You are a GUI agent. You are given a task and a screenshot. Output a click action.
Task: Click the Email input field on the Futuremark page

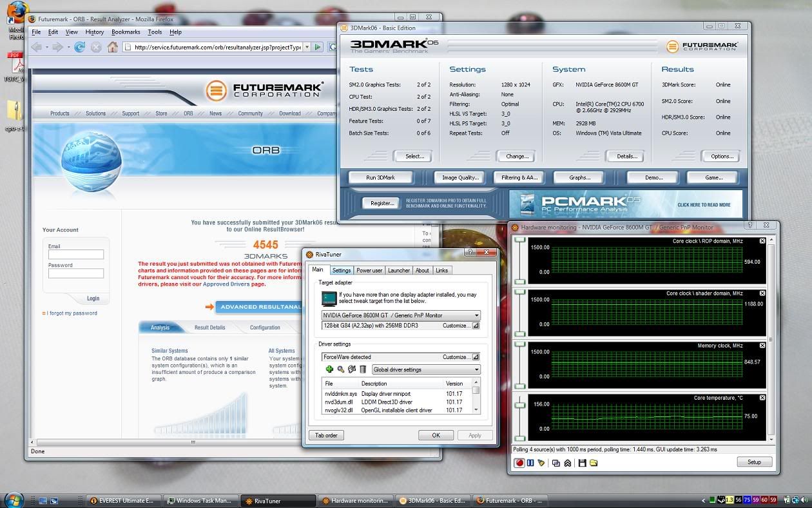(x=76, y=255)
